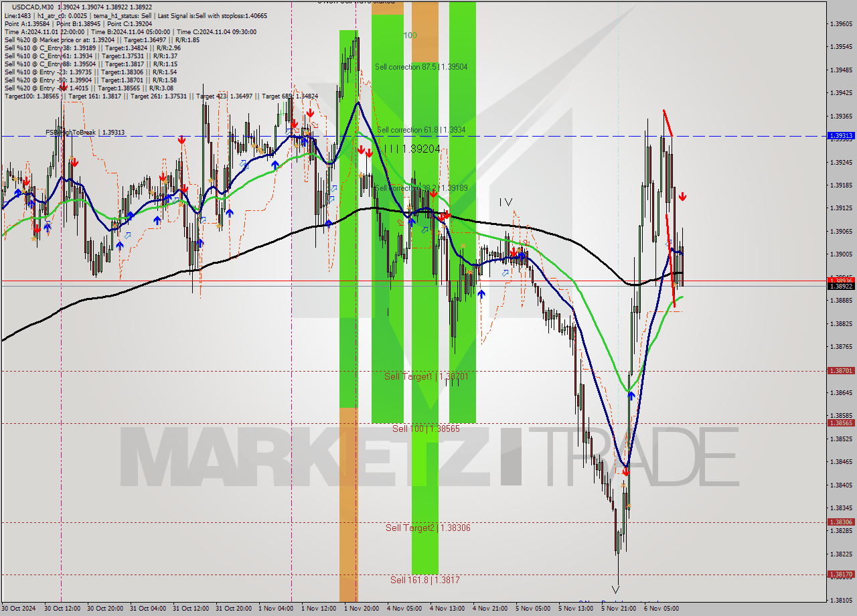Image resolution: width=857 pixels, height=616 pixels.
Task: Click the red 1.38936 price tag on the axis
Action: [x=842, y=280]
